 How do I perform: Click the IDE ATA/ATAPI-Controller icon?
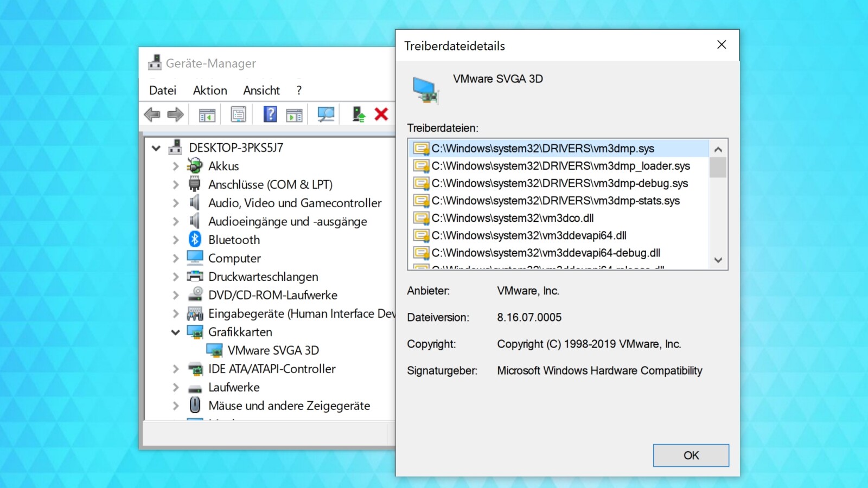(195, 369)
